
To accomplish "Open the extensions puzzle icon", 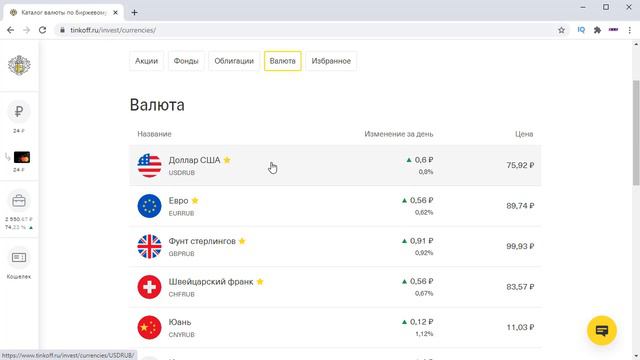I will pyautogui.click(x=597, y=30).
